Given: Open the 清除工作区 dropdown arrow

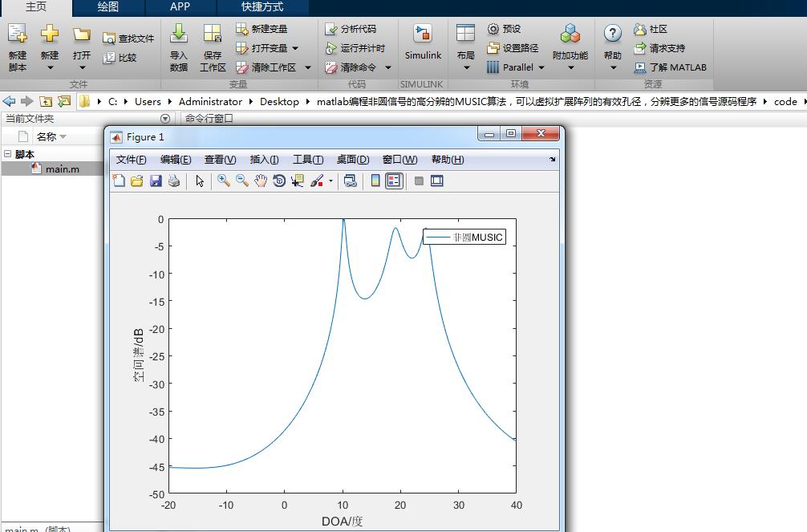Looking at the screenshot, I should [308, 67].
